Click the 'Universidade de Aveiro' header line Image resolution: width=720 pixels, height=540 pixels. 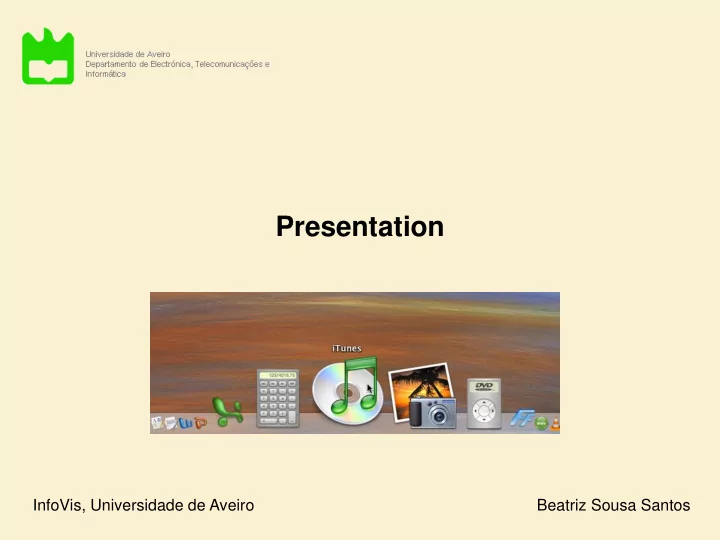click(128, 54)
